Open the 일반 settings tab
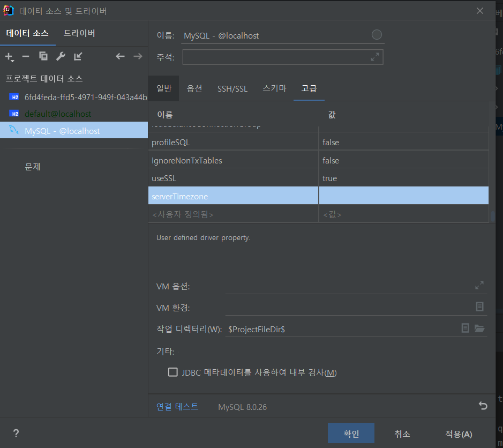The image size is (503, 448). coord(164,88)
